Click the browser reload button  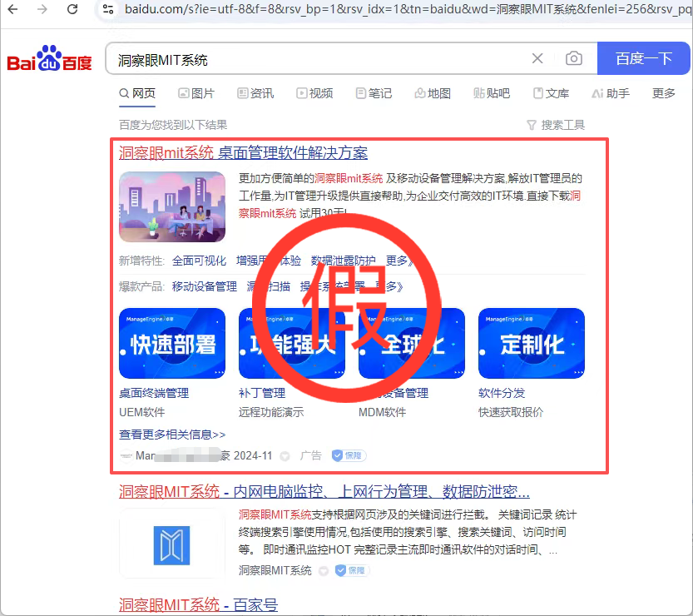pos(72,9)
